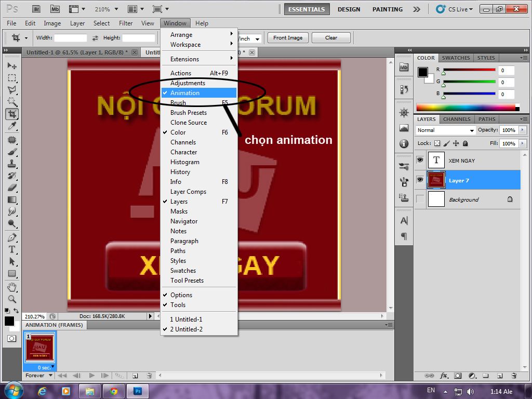The width and height of the screenshot is (532, 399).
Task: Toggle lock transparent pixels
Action: pyautogui.click(x=437, y=143)
